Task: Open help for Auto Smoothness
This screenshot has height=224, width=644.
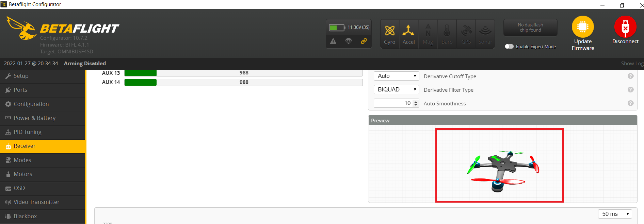Action: point(630,103)
